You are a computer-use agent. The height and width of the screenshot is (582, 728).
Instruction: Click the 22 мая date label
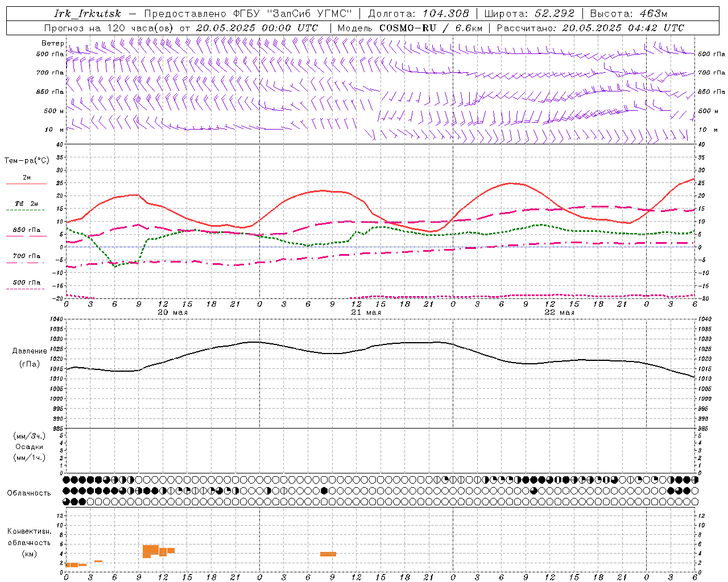[559, 313]
